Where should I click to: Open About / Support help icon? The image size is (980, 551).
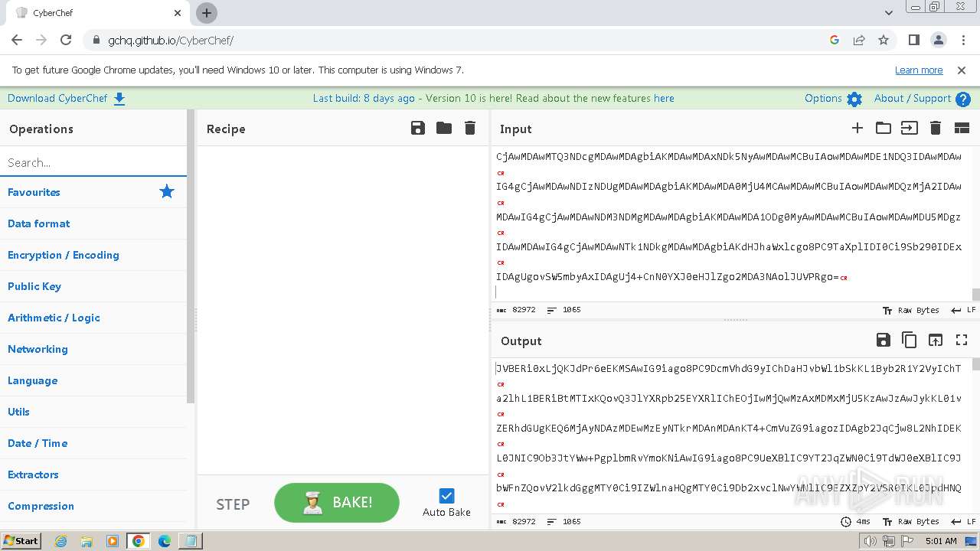[x=963, y=99]
